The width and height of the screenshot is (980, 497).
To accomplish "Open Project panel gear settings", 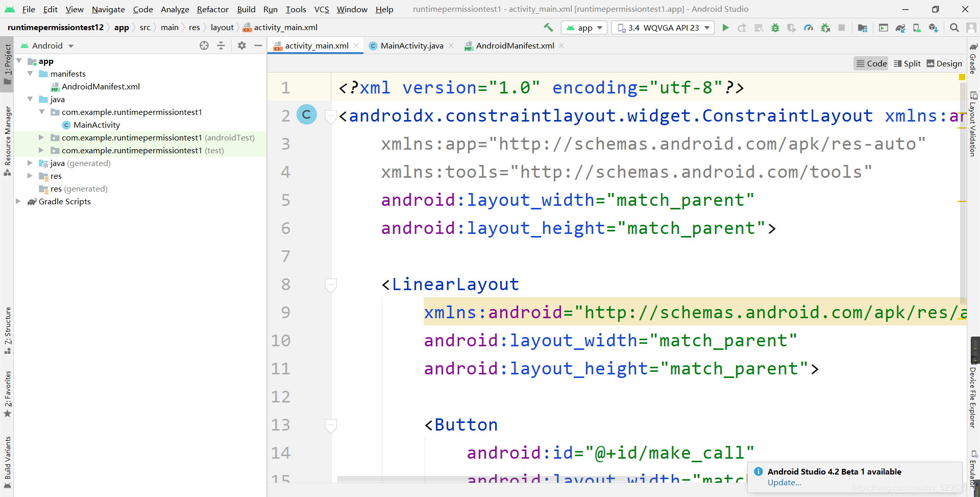I will [x=242, y=45].
